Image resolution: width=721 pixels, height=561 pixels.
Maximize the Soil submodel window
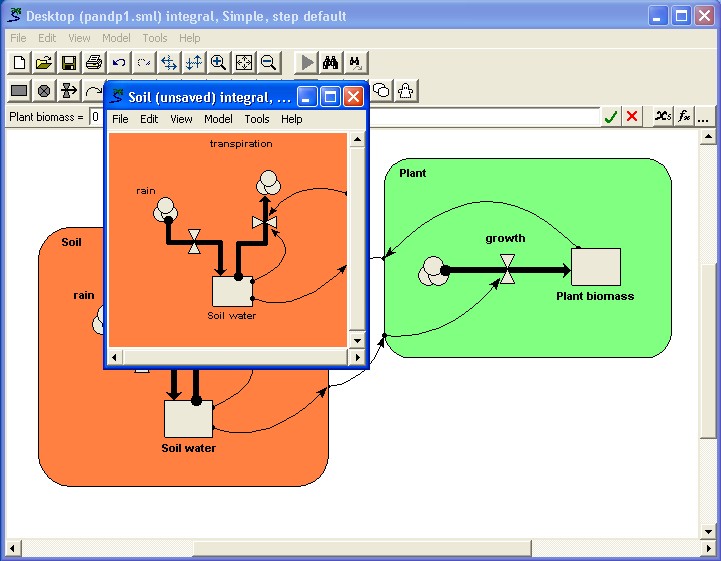click(x=330, y=97)
